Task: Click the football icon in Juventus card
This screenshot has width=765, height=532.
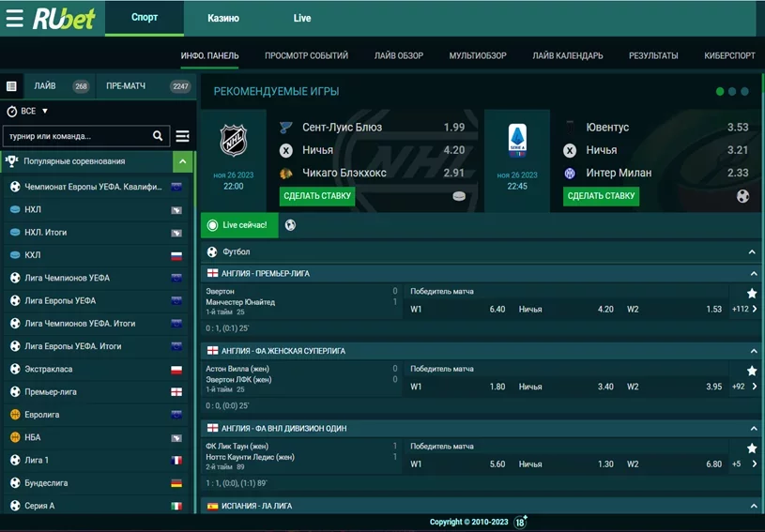Action: (742, 196)
